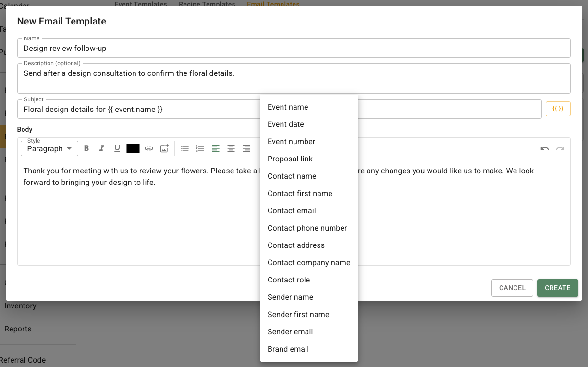Select Sender email variable

pyautogui.click(x=309, y=331)
